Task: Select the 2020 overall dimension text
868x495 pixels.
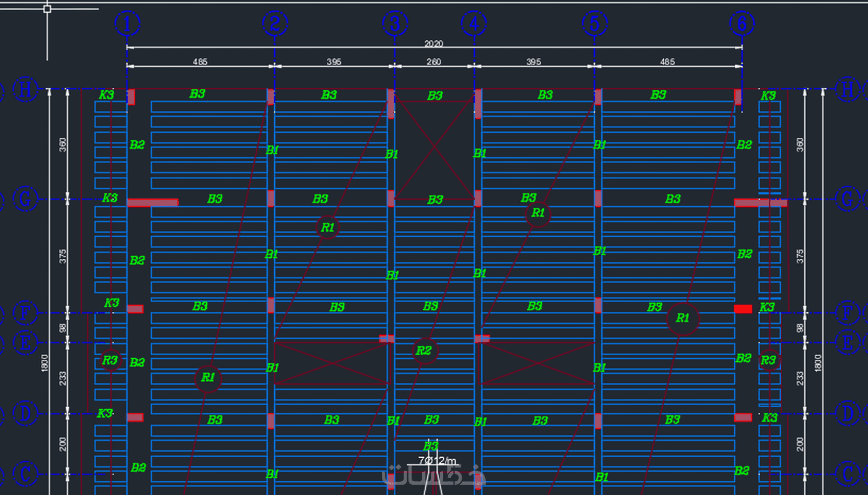Action: click(x=434, y=43)
